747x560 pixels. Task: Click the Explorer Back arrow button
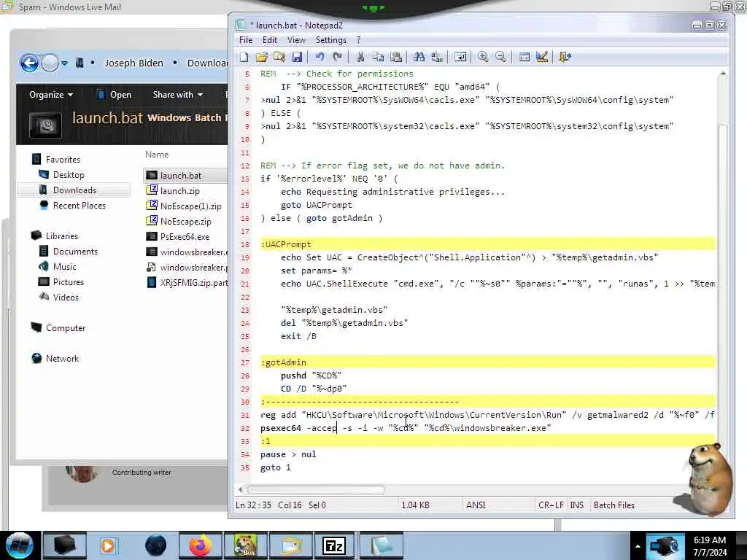pyautogui.click(x=29, y=63)
